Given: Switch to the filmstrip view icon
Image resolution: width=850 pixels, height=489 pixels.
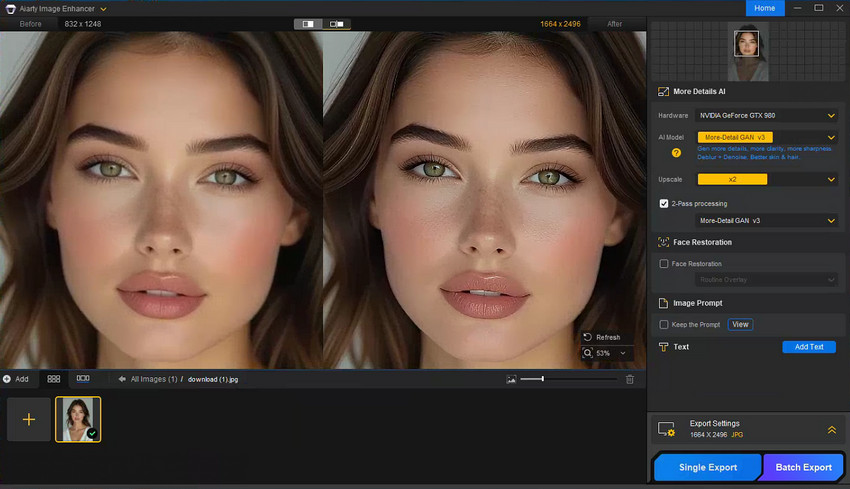Looking at the screenshot, I should 83,379.
